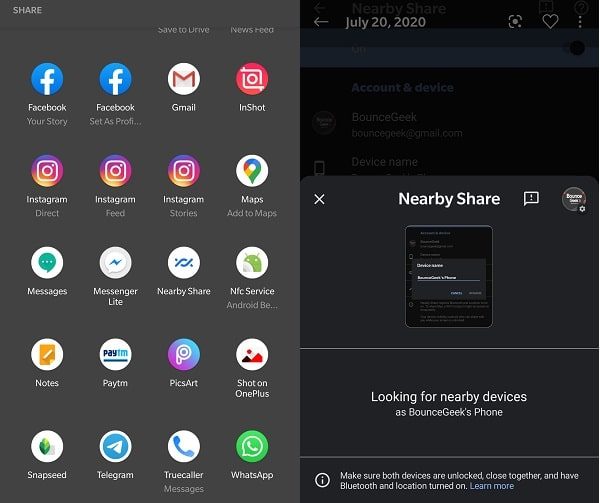The image size is (600, 503).
Task: Tap the dimmed Account & device heading
Action: point(403,88)
